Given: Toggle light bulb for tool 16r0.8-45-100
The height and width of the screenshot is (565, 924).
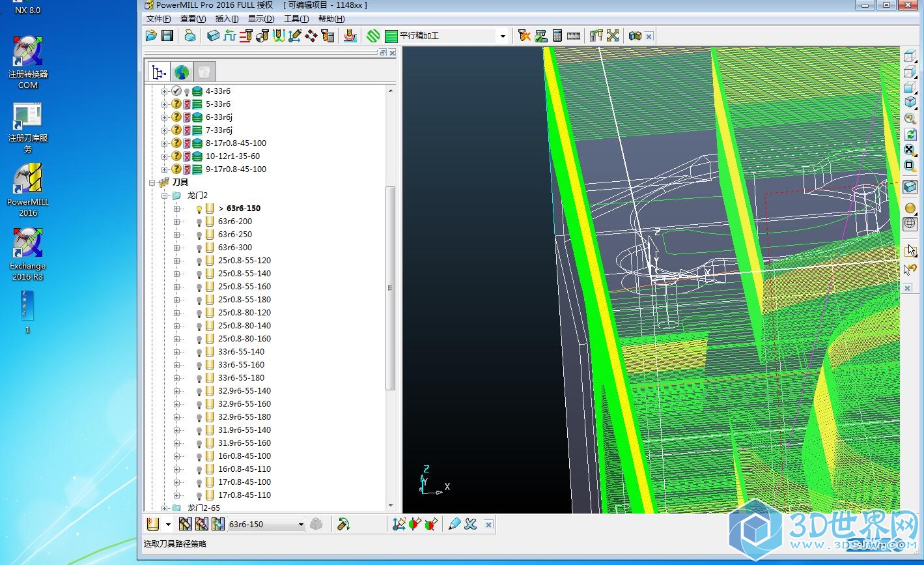Looking at the screenshot, I should pos(199,457).
